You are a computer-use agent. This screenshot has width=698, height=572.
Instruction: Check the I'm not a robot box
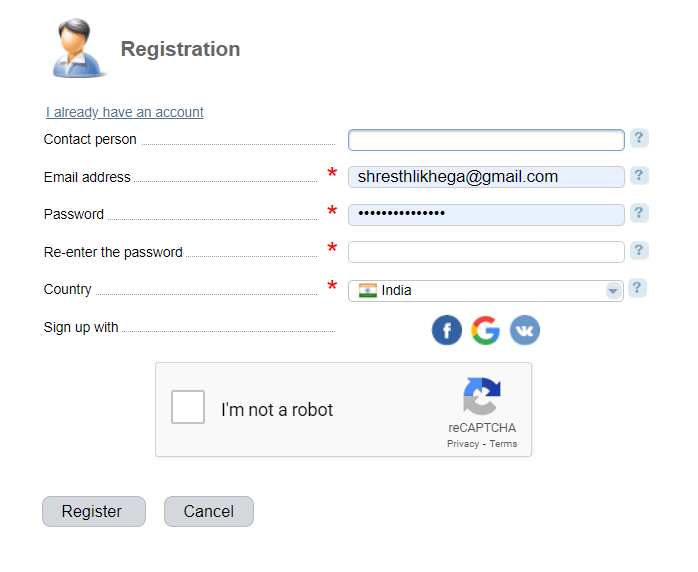(188, 408)
